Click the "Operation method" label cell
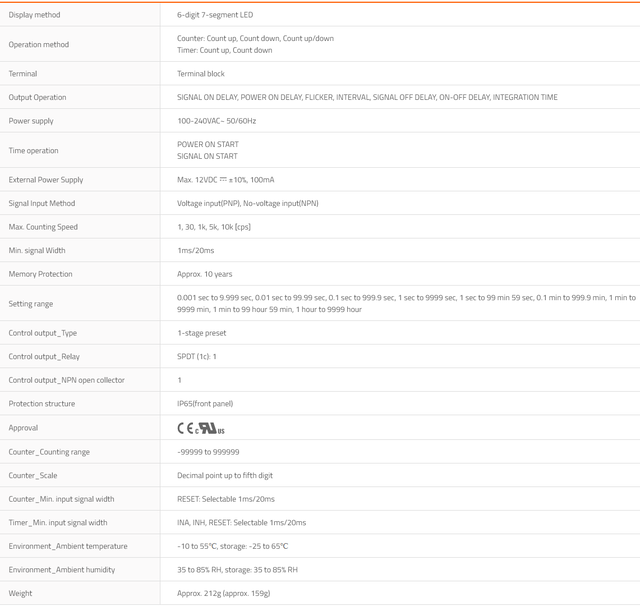This screenshot has height=606, width=640. 39,44
